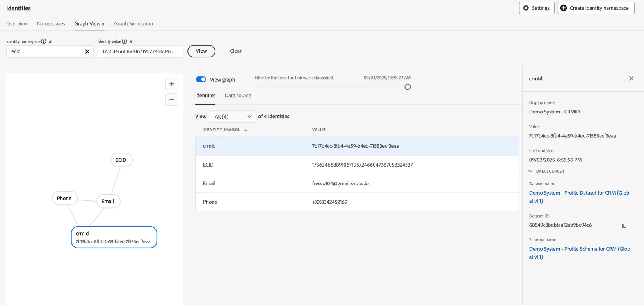Select the Graph Viewer tab
The width and height of the screenshot is (644, 305).
(x=90, y=23)
